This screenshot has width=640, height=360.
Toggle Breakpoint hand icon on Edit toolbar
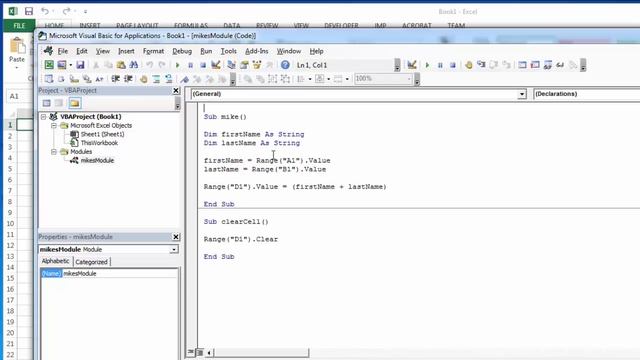pyautogui.click(x=143, y=79)
